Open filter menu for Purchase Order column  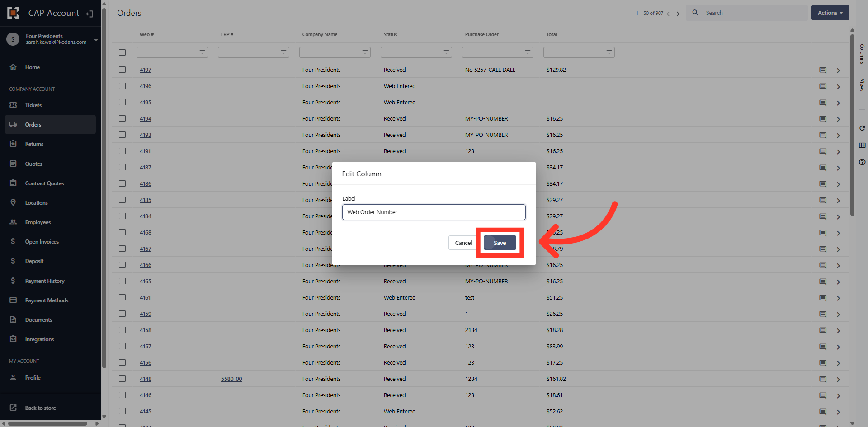[528, 52]
